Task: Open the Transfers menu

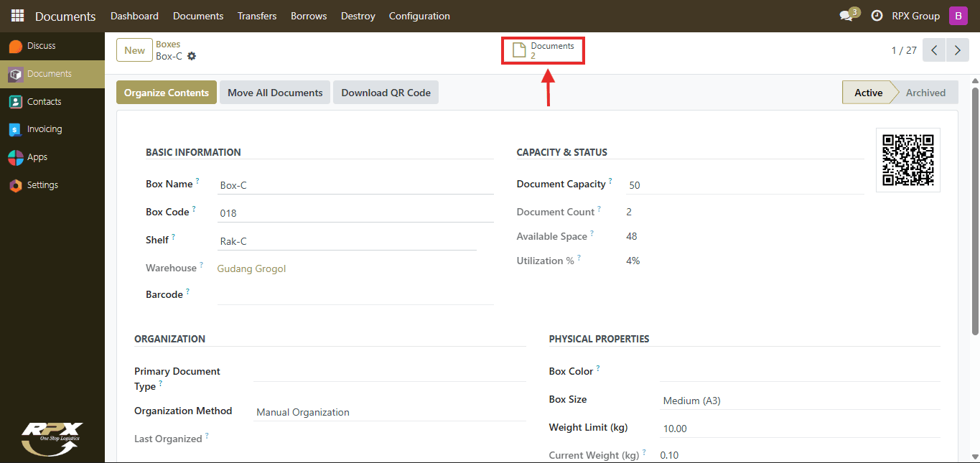Action: point(257,16)
